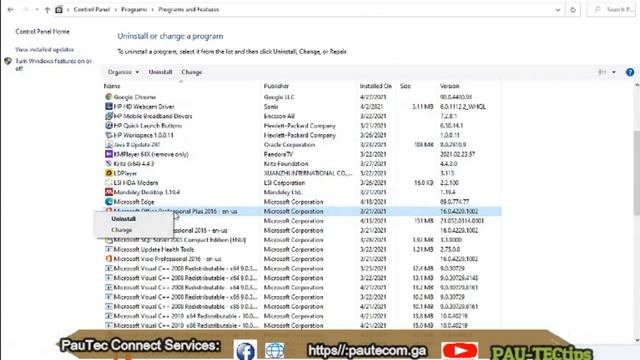Click the Microsoft Edge icon
The image size is (640, 360).
(109, 202)
